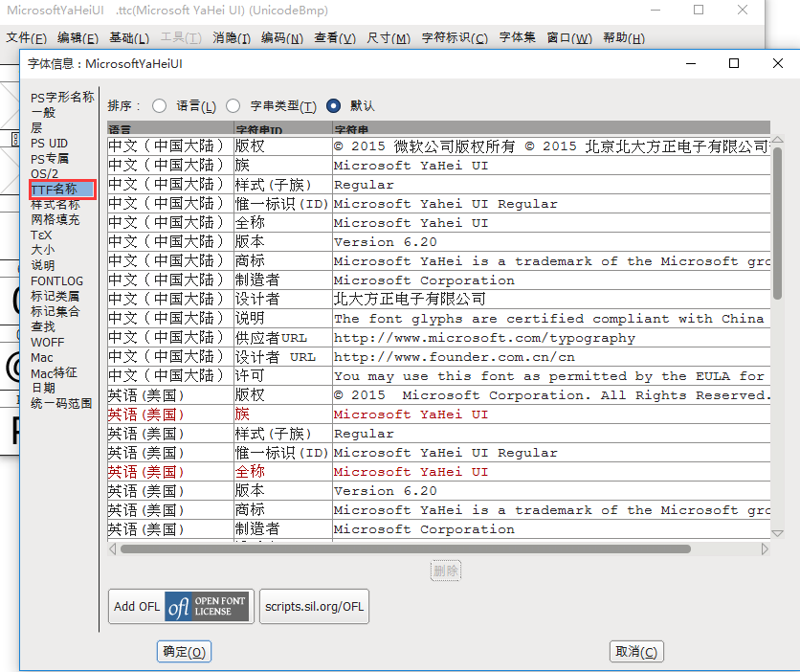Maximize the 字体信息 dialog window
This screenshot has width=800, height=672.
(x=734, y=63)
